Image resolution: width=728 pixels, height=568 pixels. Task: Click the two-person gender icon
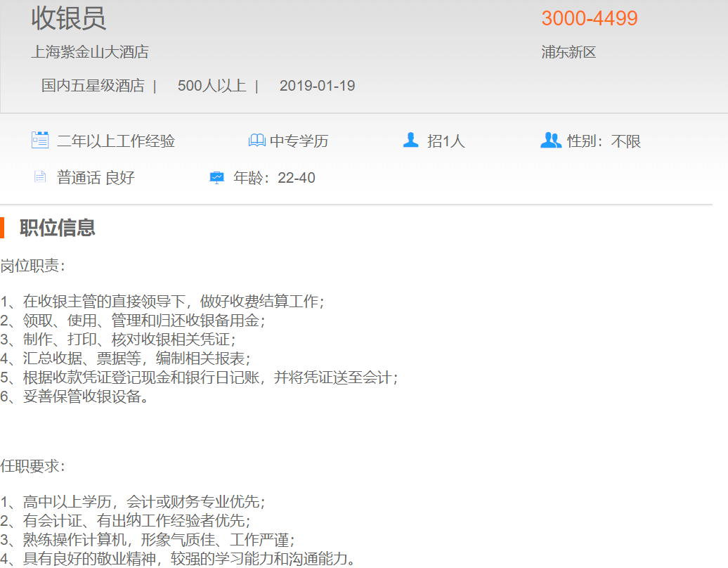coord(550,141)
